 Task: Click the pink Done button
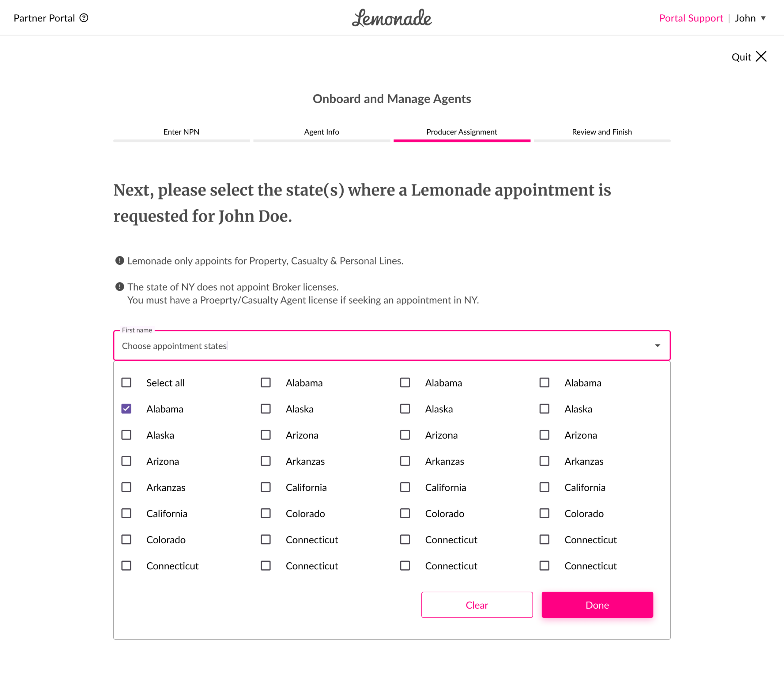point(597,605)
